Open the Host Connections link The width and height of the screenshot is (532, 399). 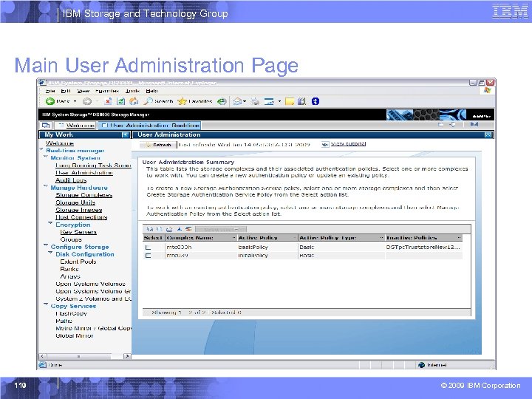81,217
